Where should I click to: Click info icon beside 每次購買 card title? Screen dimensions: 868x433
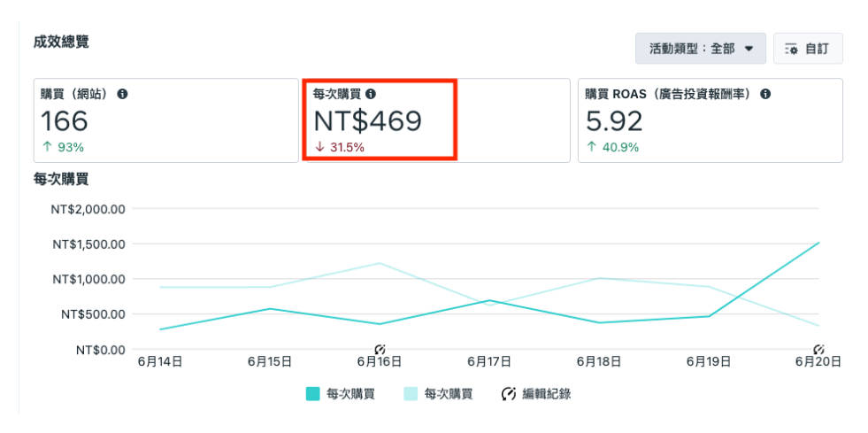point(371,94)
